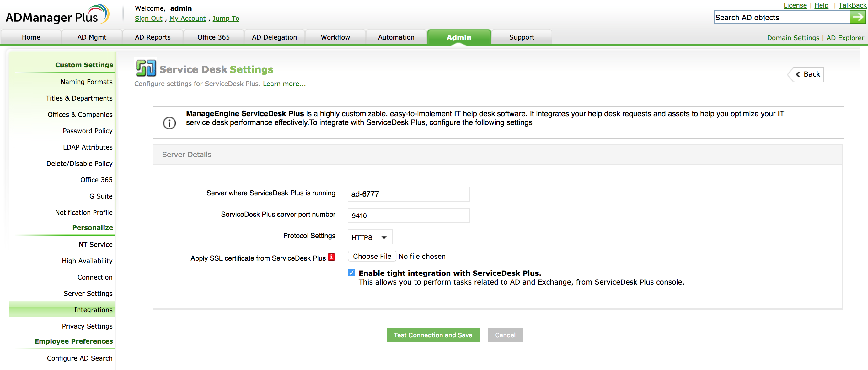Click the server port number field

tap(408, 215)
